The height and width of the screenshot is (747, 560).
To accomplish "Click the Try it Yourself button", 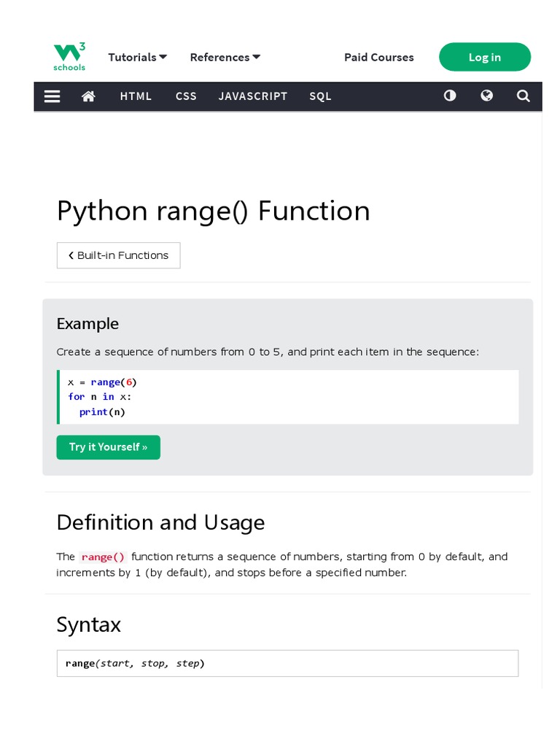I will [108, 447].
